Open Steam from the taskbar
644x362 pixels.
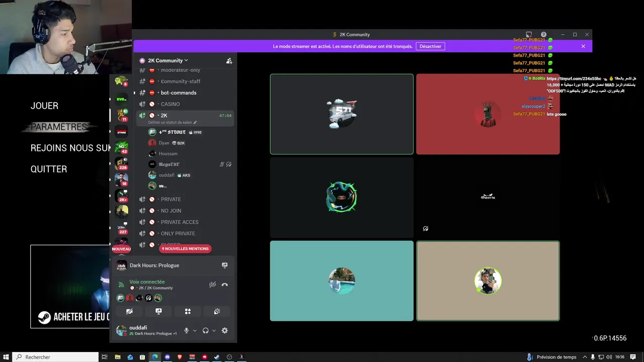[217, 357]
